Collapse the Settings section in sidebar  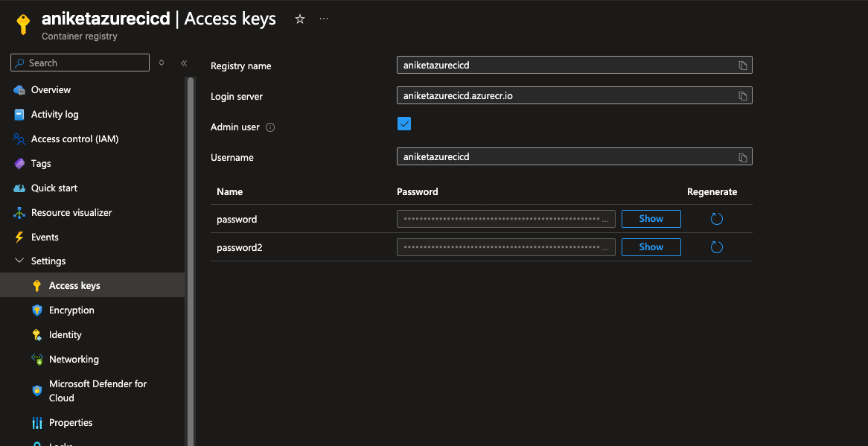click(19, 261)
